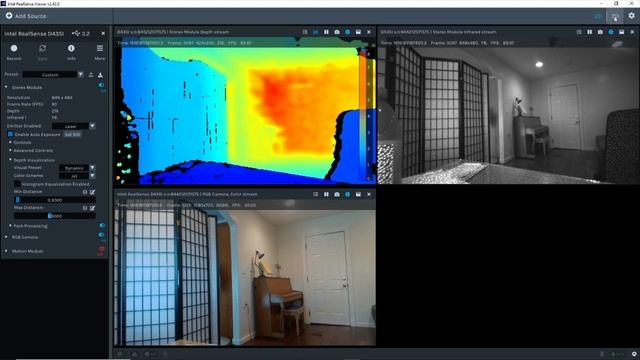Image resolution: width=640 pixels, height=360 pixels.
Task: Toggle Enable Auto Exposure checkbox
Action: (11, 134)
